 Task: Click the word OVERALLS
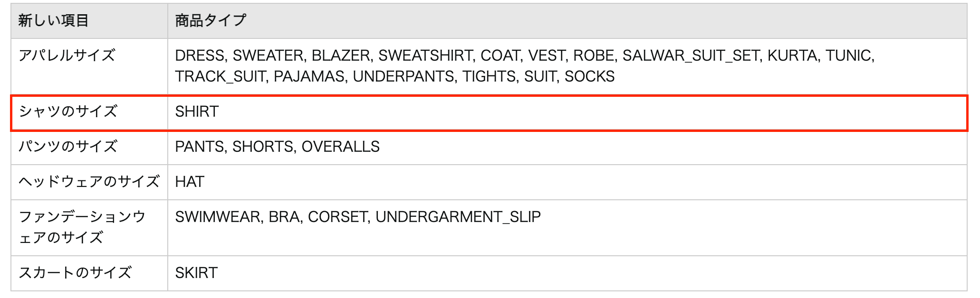click(340, 147)
